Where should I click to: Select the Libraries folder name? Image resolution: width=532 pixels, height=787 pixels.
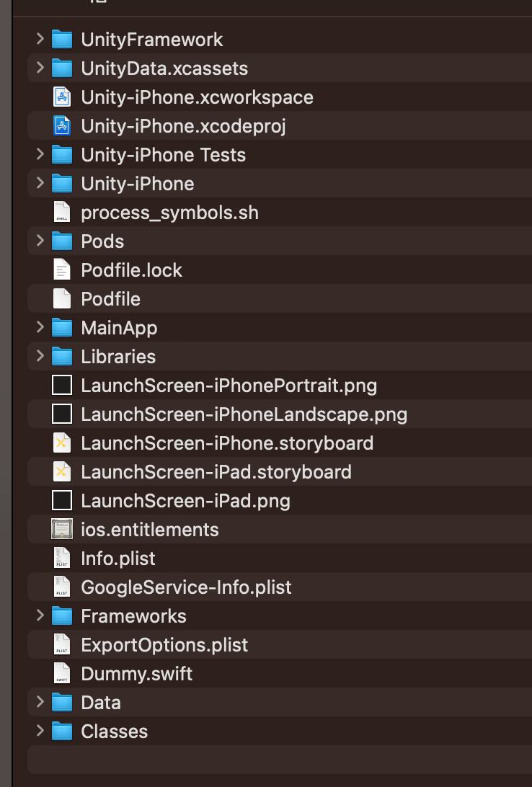point(118,357)
